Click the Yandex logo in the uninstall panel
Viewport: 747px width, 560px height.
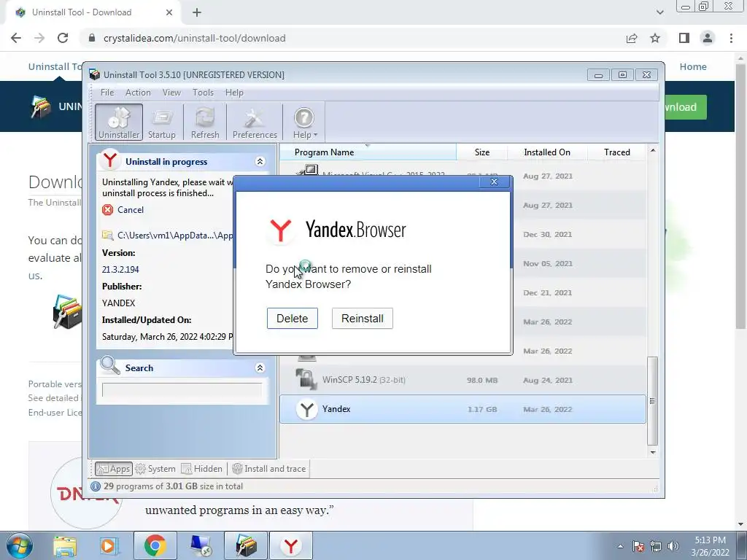110,160
